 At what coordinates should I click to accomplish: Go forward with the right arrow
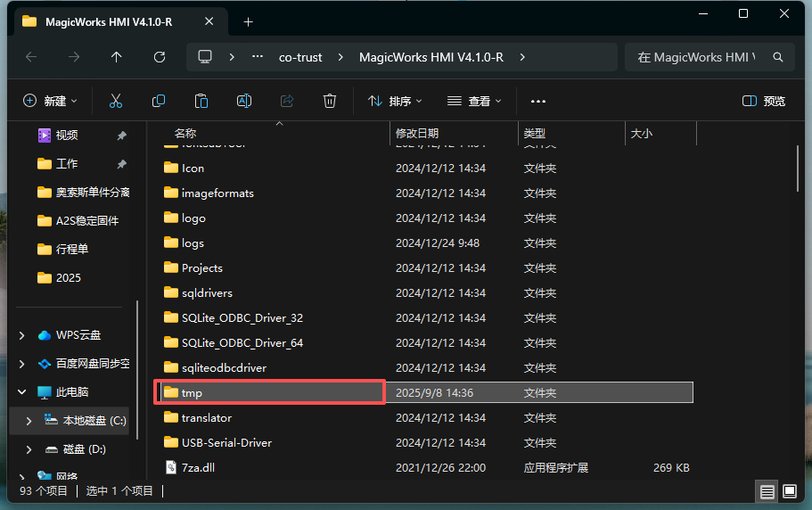tap(74, 57)
